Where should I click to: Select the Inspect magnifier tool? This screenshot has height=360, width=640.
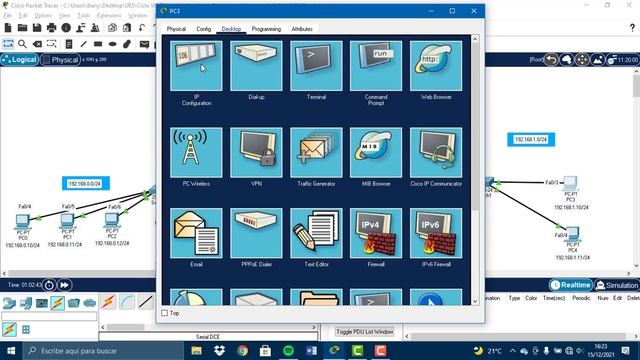tap(22, 44)
